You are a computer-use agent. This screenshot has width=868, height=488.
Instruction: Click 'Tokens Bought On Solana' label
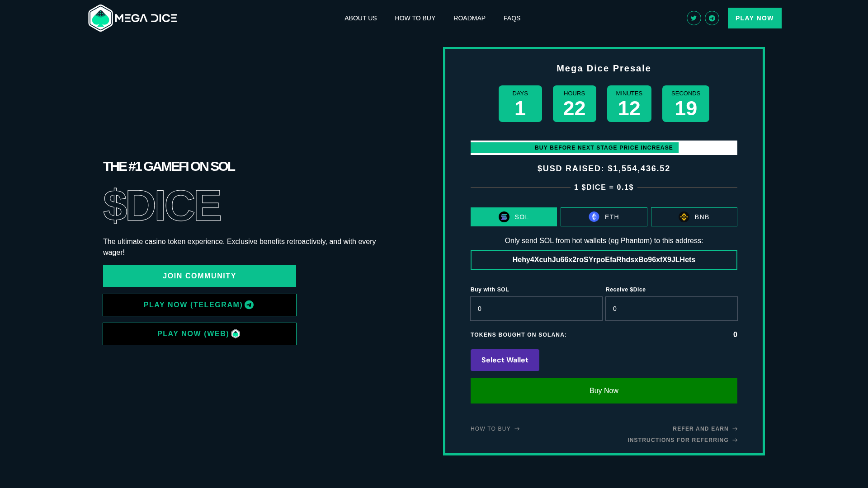tap(519, 335)
